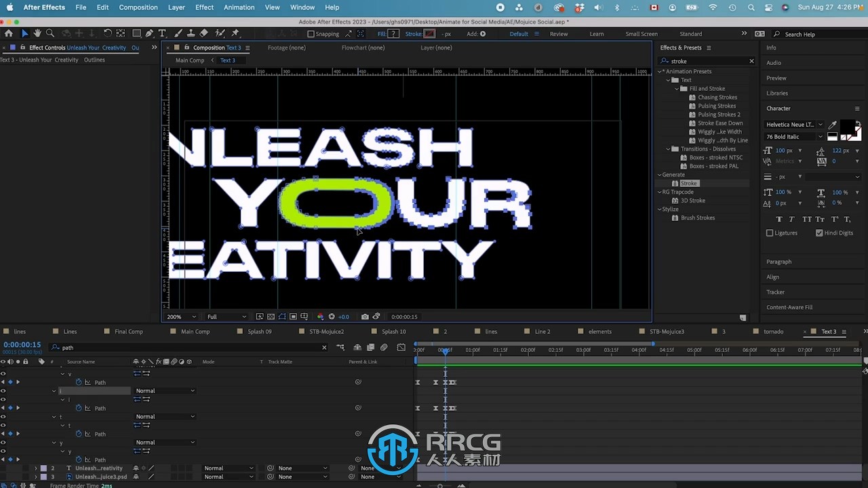
Task: Click the eyedropper in Character panel
Action: [832, 125]
